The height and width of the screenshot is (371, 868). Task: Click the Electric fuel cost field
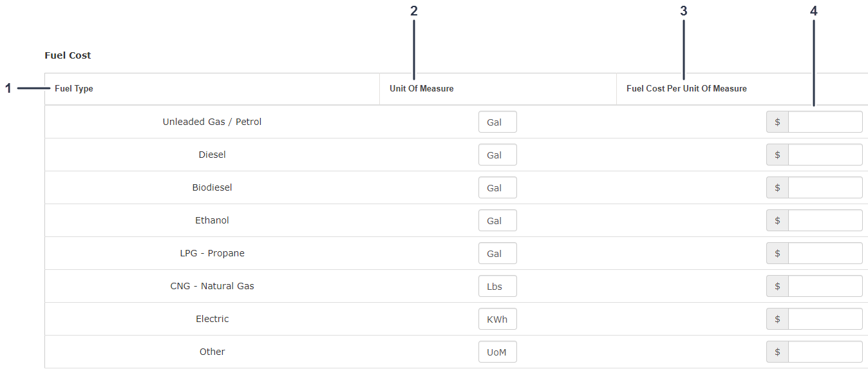(825, 319)
